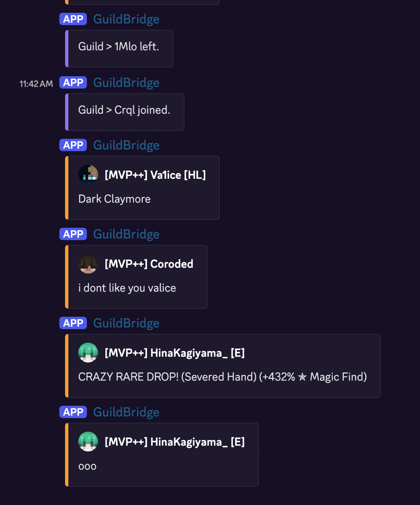Click APP badge above the Dark Claymore embed
Screen dimensions: 420x505
click(73, 145)
